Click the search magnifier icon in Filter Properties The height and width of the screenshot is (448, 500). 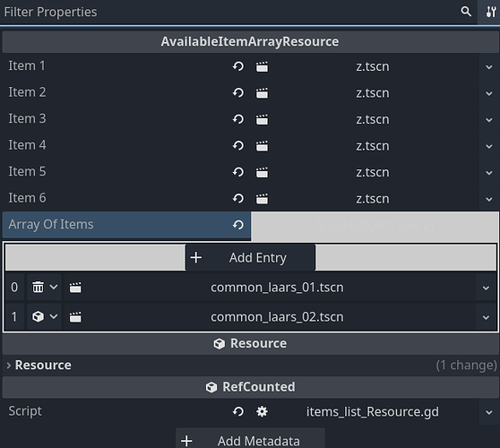click(466, 12)
